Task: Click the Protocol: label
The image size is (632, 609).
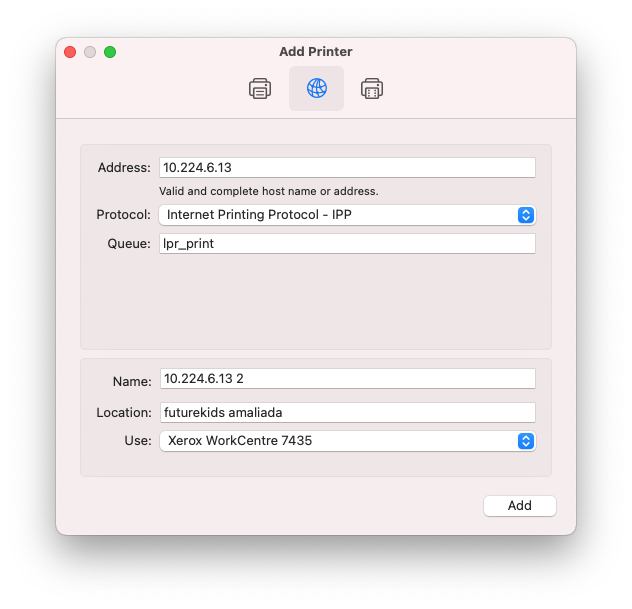Action: pyautogui.click(x=123, y=215)
